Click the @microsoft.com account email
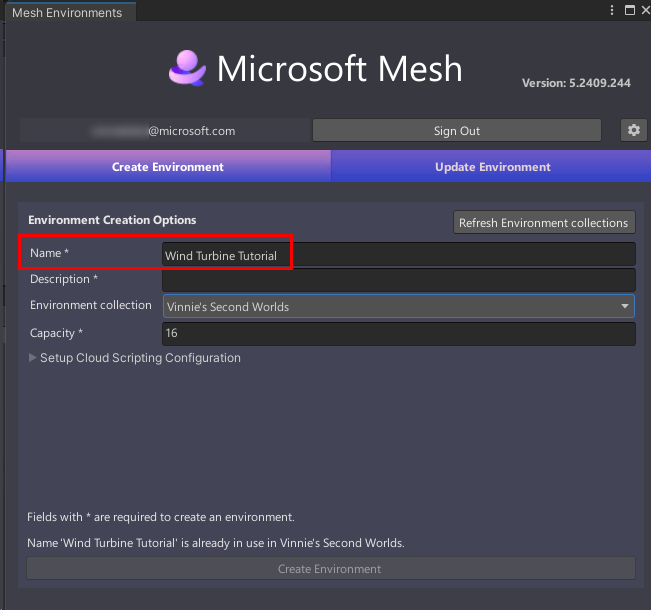 click(163, 131)
